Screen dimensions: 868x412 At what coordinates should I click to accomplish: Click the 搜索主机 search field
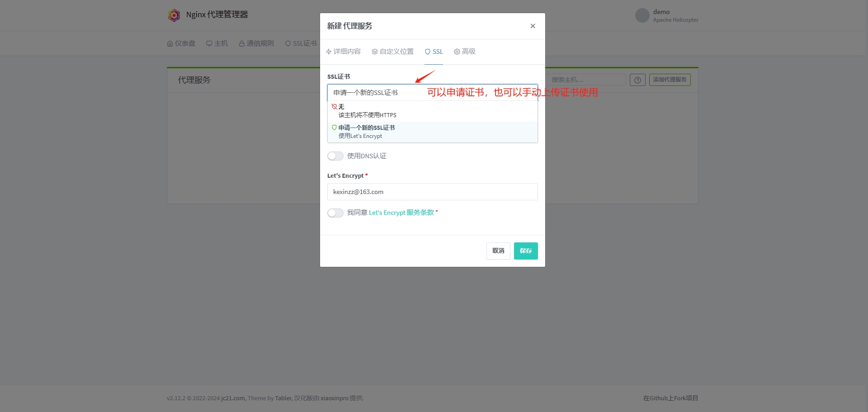[x=585, y=80]
